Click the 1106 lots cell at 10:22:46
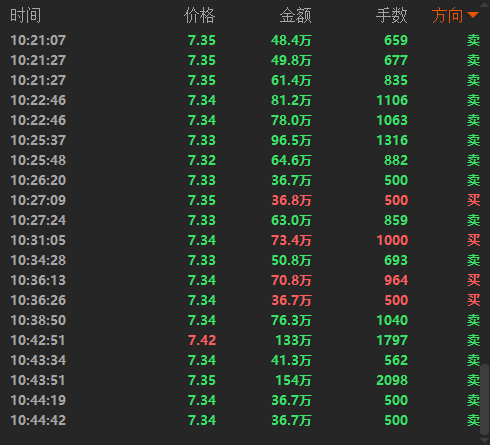490x445 pixels. 392,100
